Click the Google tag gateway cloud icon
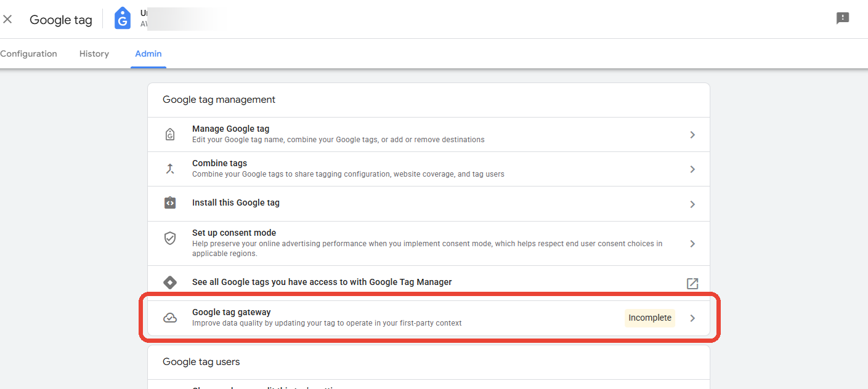The width and height of the screenshot is (868, 389). tap(170, 318)
